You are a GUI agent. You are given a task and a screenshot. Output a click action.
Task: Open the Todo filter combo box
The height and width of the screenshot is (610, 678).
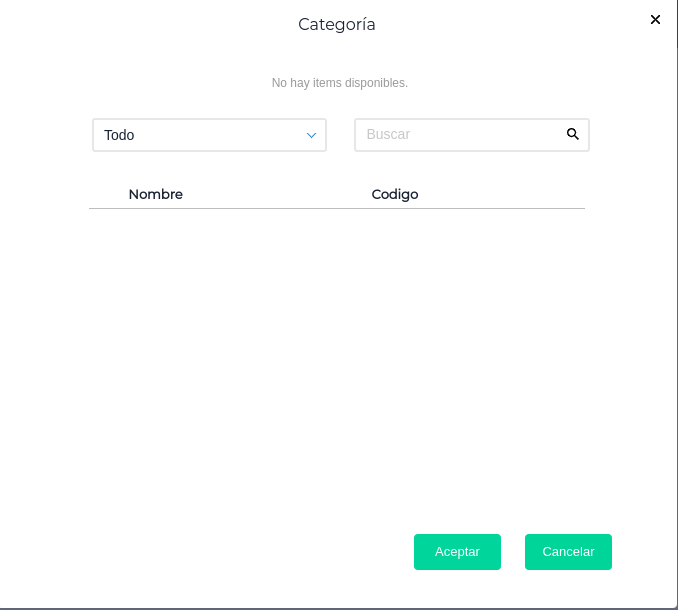[x=209, y=135]
